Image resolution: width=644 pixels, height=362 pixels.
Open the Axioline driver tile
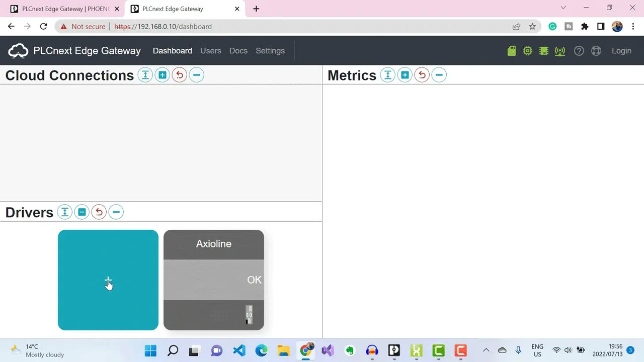(214, 280)
